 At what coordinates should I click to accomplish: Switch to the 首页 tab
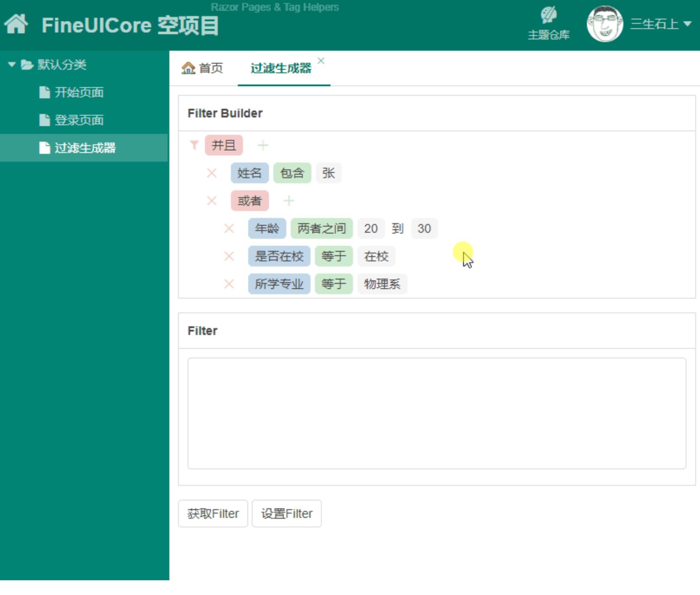(202, 68)
